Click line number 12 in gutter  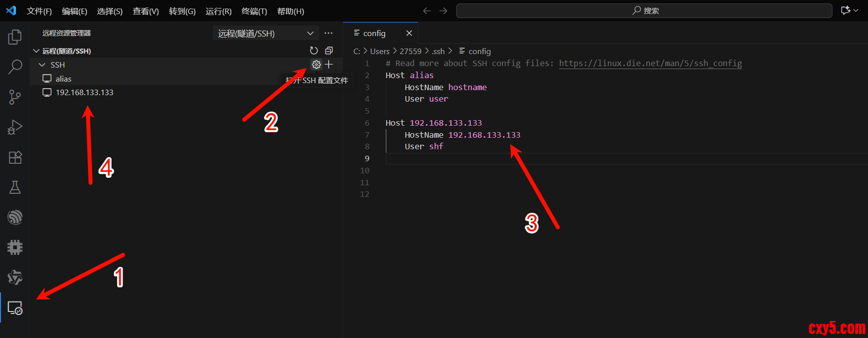[x=365, y=194]
